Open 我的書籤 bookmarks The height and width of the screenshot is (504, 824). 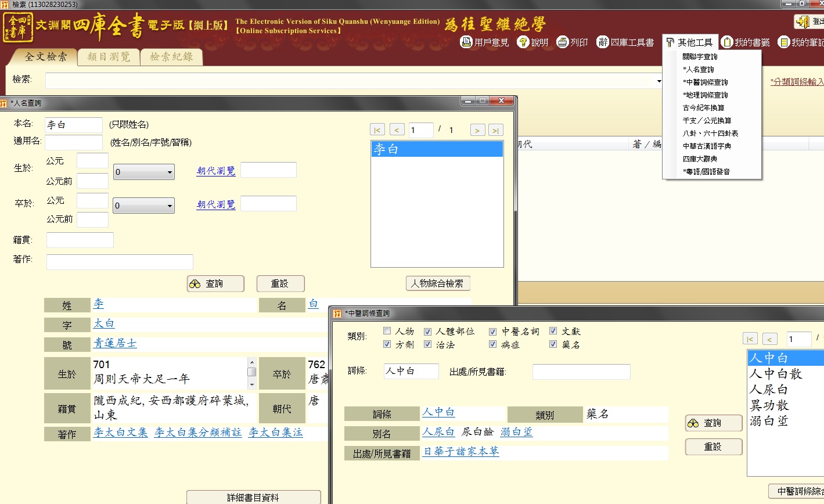(726, 42)
